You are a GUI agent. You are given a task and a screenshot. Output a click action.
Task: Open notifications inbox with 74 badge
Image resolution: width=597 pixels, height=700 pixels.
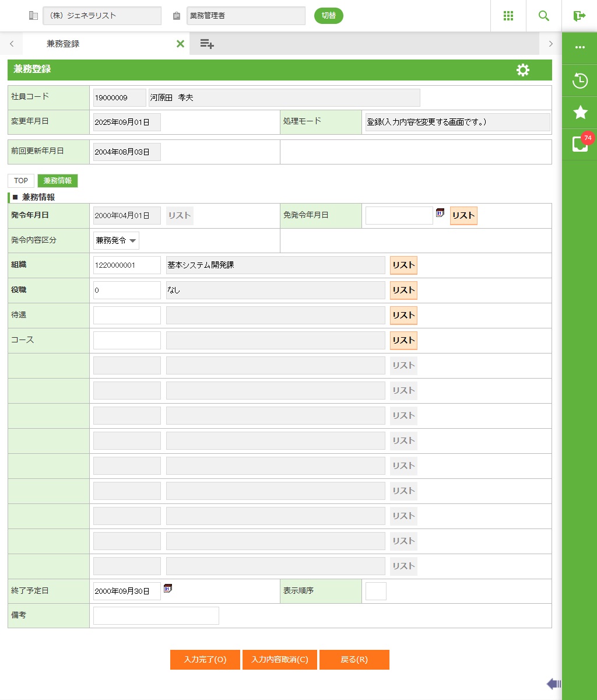point(580,144)
